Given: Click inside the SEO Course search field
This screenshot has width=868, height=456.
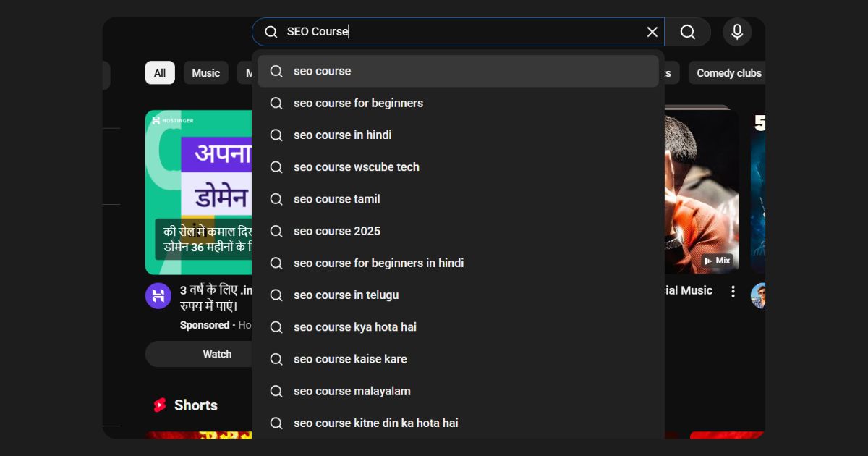Looking at the screenshot, I should point(458,32).
